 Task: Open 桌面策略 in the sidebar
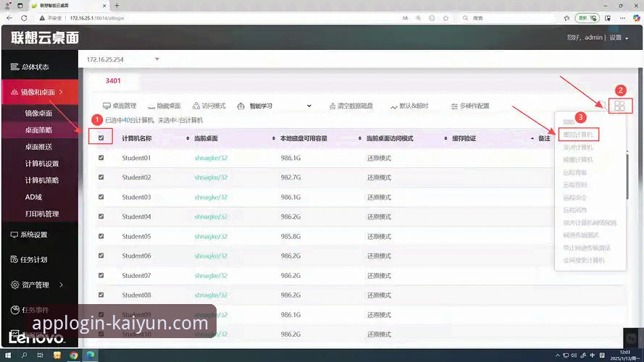pyautogui.click(x=38, y=130)
